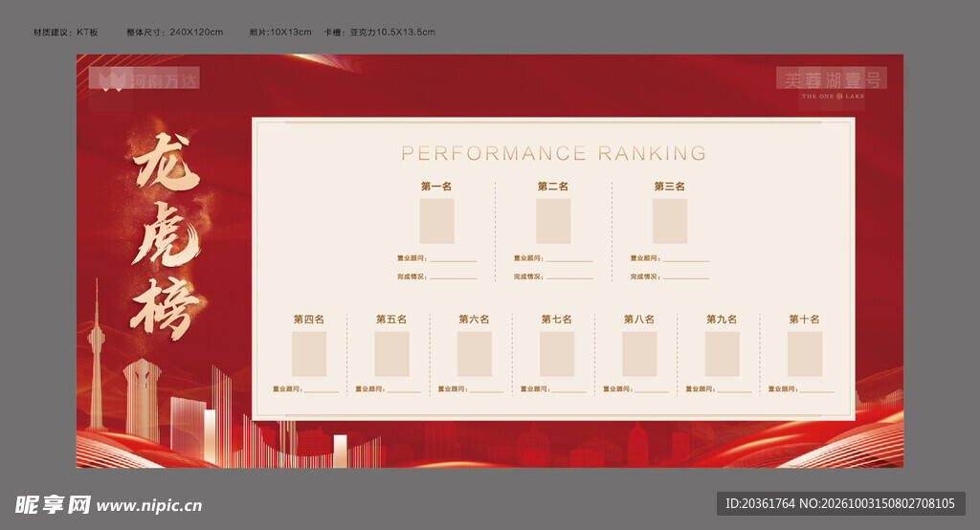This screenshot has height=530, width=980.
Task: Click the 第一名 label
Action: 436,187
